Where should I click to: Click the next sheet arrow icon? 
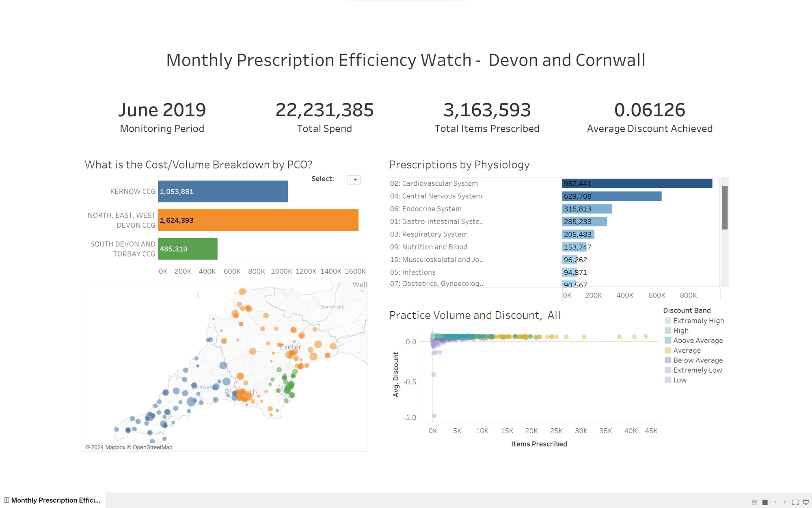[785, 502]
